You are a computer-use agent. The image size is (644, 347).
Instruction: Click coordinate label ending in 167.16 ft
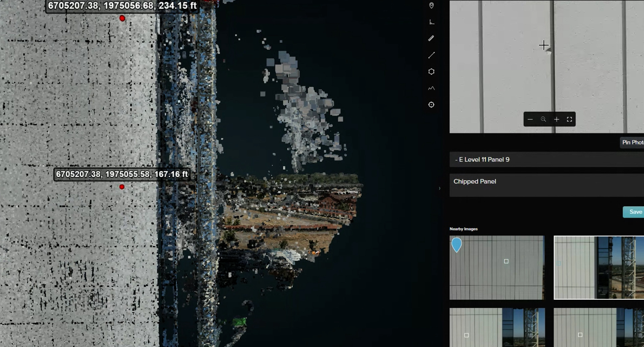point(122,174)
